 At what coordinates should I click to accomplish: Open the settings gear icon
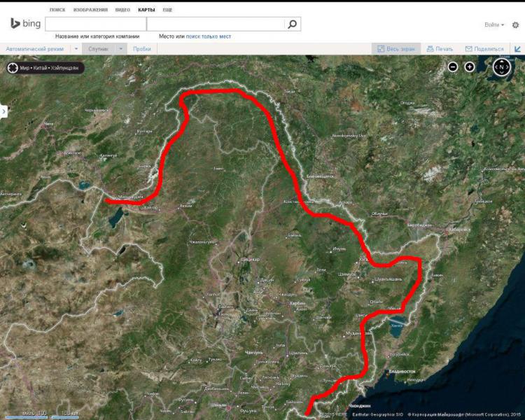point(516,24)
